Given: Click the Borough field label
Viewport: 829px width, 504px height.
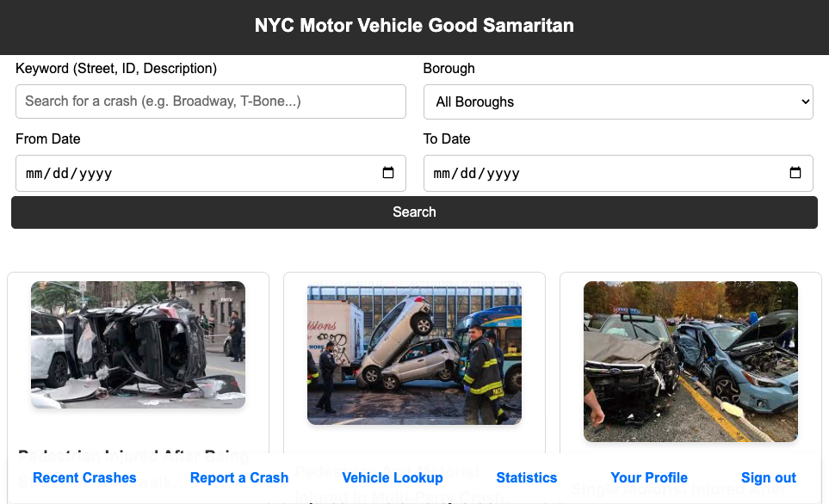Looking at the screenshot, I should 449,68.
